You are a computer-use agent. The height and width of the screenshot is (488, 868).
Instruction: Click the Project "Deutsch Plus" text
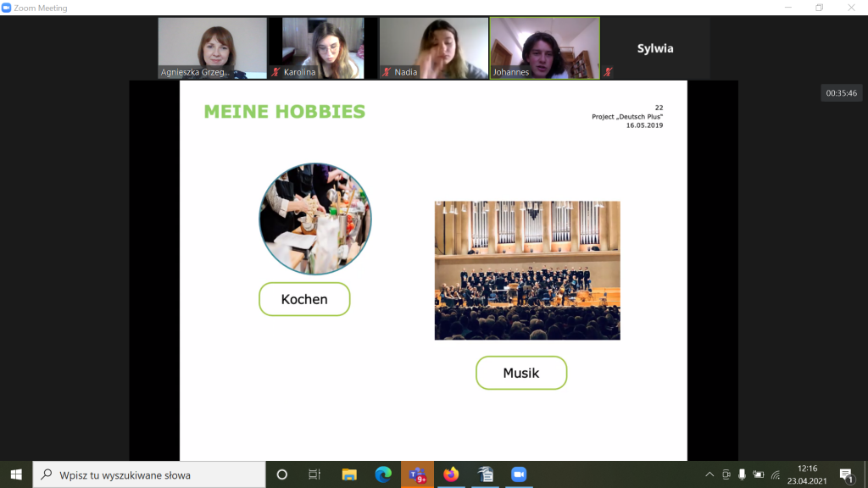[627, 117]
